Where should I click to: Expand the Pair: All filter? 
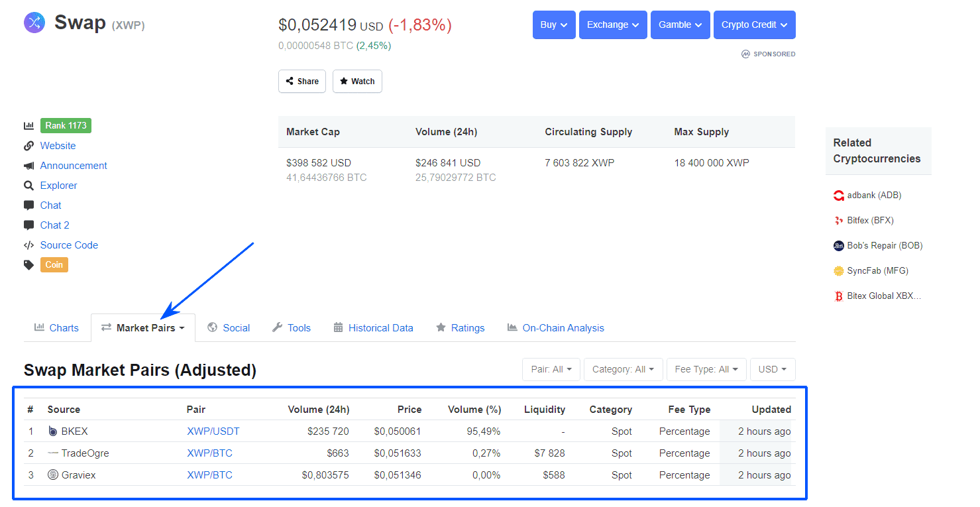[x=551, y=369]
